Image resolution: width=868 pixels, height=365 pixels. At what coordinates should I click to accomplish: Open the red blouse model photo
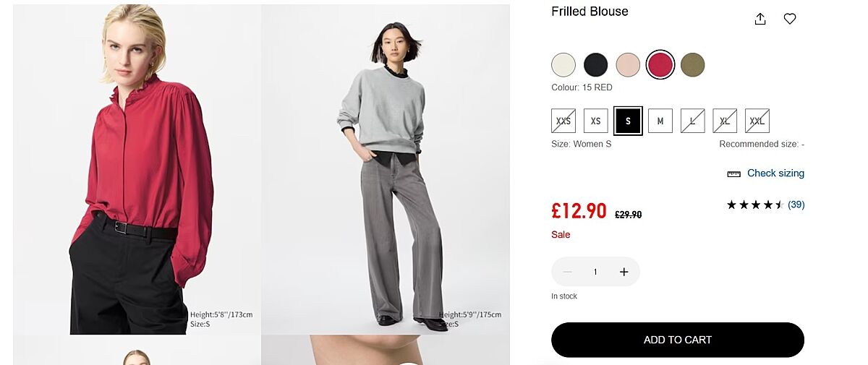tap(137, 170)
